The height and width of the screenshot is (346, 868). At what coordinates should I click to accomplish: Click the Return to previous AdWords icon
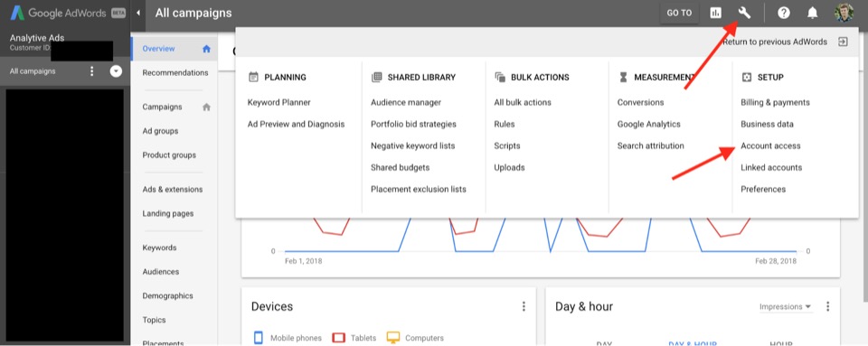pos(843,42)
